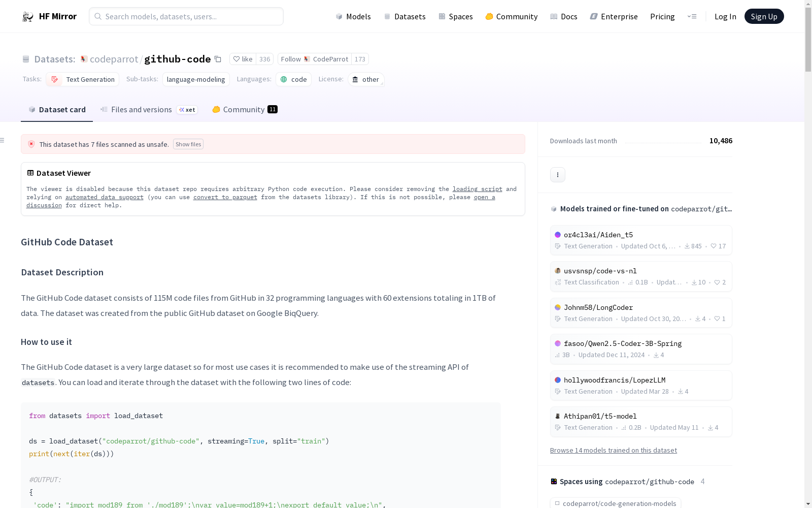Copy dataset name with the copy icon

tap(218, 59)
